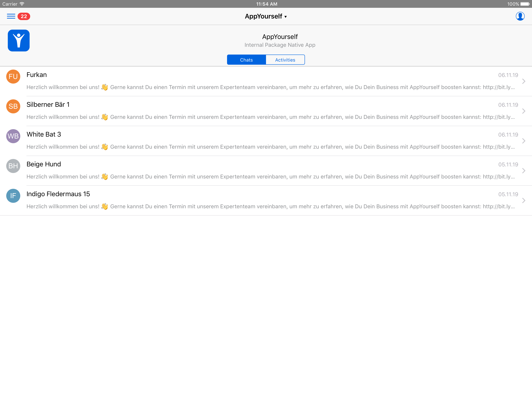Image resolution: width=532 pixels, height=399 pixels.
Task: Click the AppYourself heading above the subtitle
Action: [x=280, y=37]
